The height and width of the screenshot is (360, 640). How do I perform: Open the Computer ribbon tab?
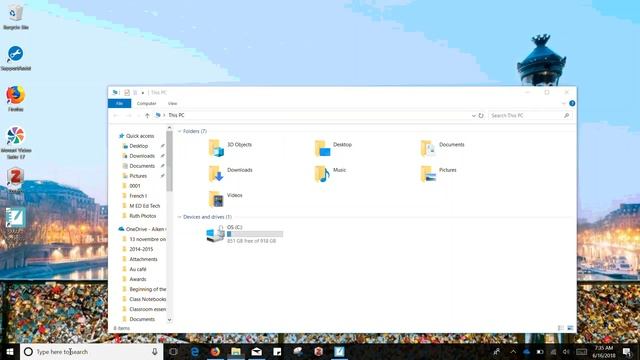tap(147, 103)
